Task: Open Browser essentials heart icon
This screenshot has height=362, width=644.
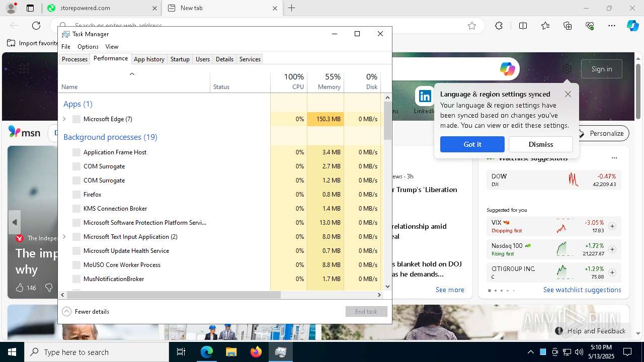Action: [x=590, y=26]
